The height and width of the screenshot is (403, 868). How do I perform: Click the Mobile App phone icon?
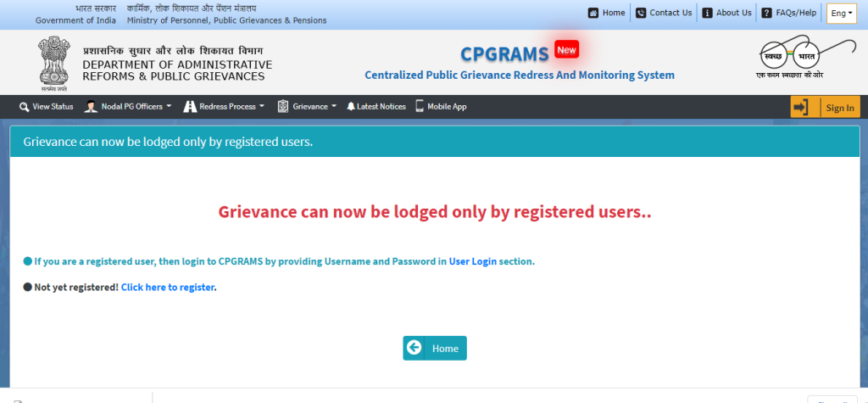coord(420,106)
